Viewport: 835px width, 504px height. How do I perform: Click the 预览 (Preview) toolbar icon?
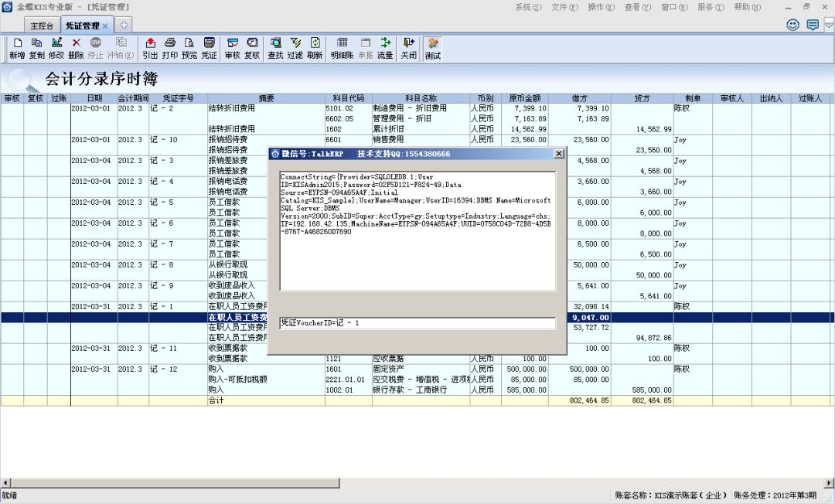(x=189, y=48)
